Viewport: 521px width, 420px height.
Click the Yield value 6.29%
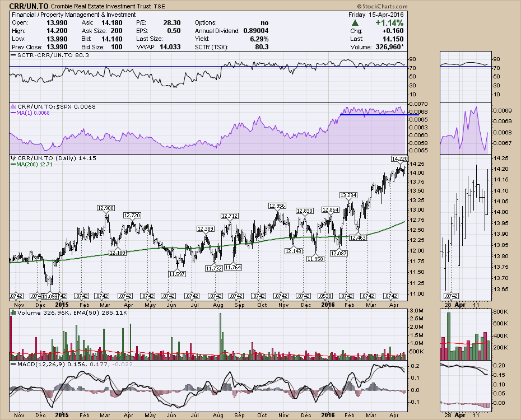[x=259, y=39]
